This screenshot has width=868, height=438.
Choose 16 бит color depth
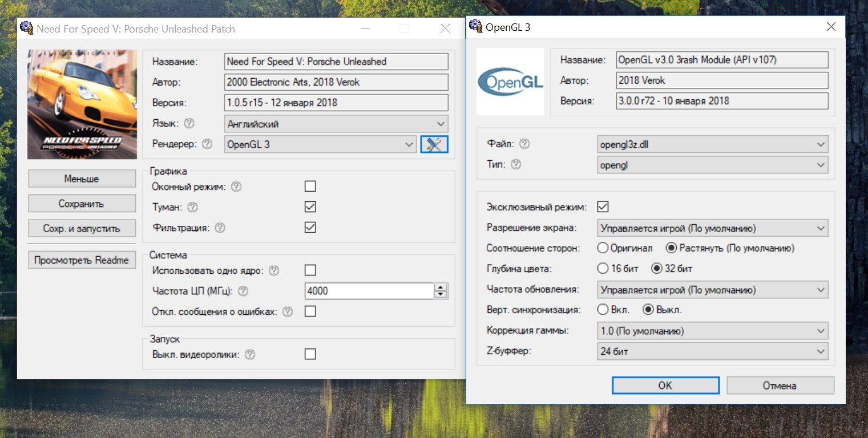tap(617, 268)
